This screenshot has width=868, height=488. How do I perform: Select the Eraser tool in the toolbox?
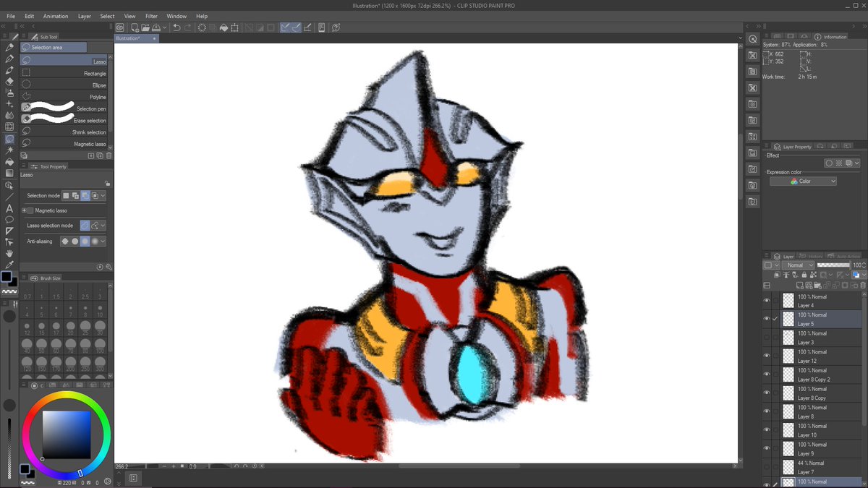[9, 82]
